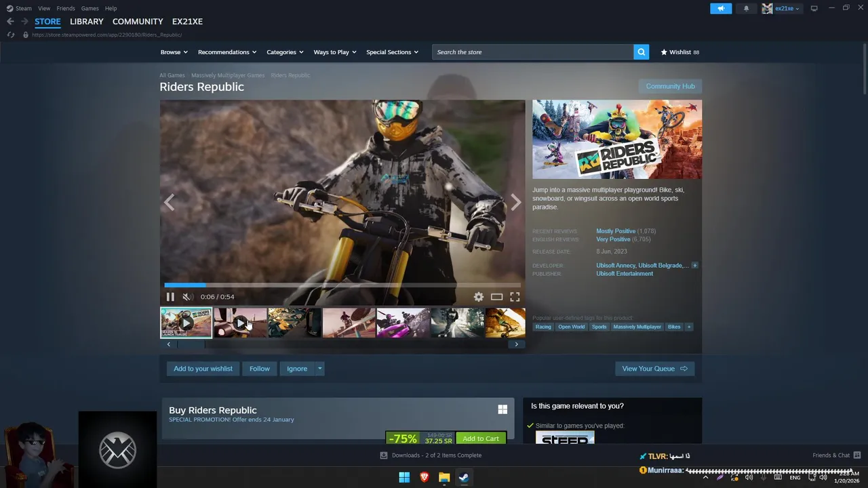
Task: Open the Games menu
Action: click(x=90, y=8)
